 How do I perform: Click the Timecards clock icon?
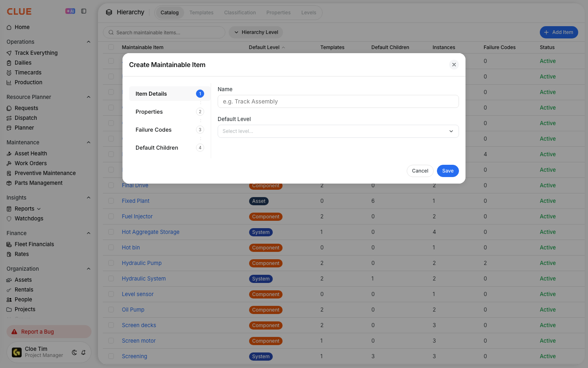tap(9, 73)
